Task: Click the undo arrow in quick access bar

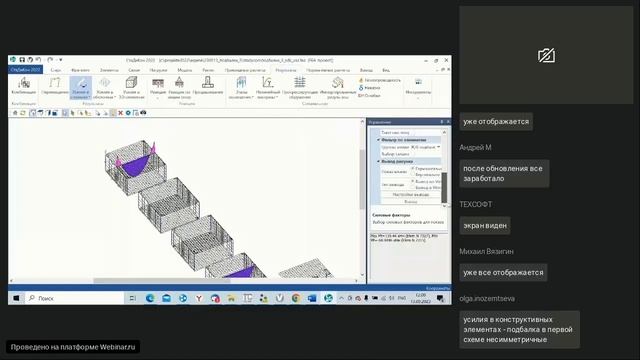Action: pyautogui.click(x=38, y=60)
